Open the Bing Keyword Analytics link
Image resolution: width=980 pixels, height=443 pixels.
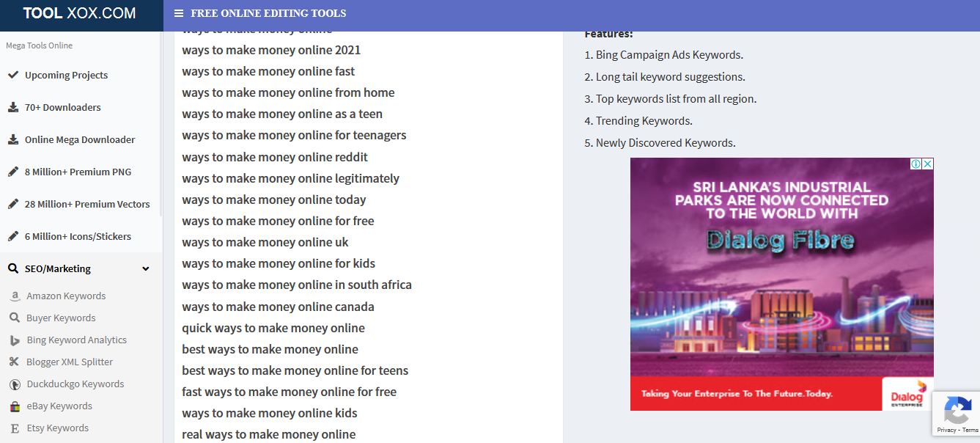point(77,340)
